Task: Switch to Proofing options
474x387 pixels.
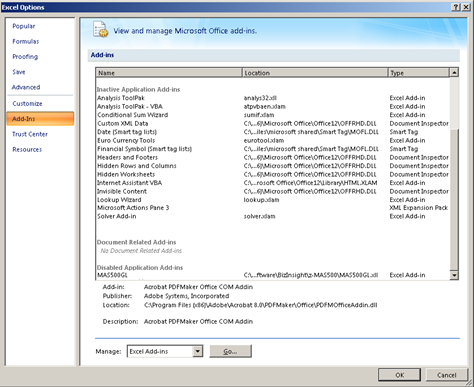Action: (25, 57)
